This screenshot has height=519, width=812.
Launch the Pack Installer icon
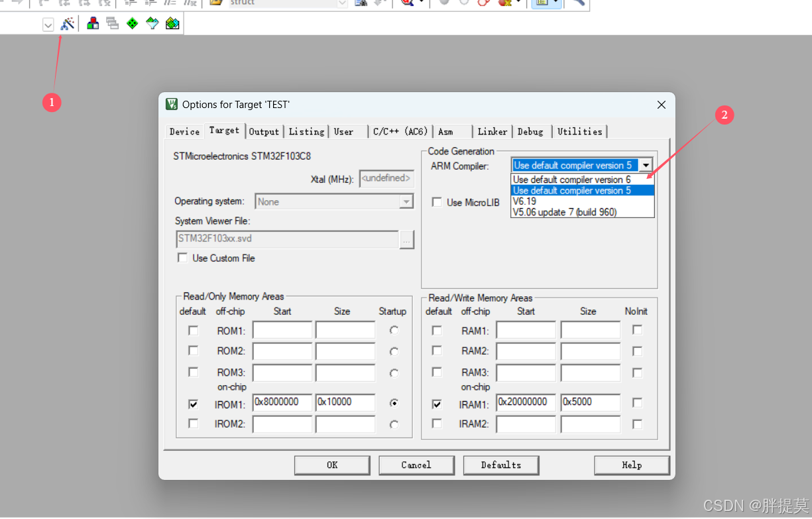[172, 24]
